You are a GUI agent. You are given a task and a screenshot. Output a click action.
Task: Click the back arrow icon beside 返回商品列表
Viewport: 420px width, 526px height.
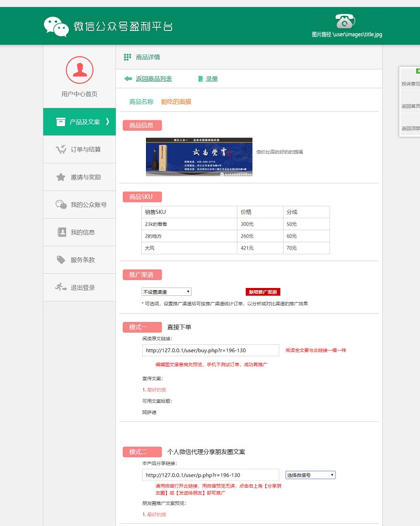[128, 79]
